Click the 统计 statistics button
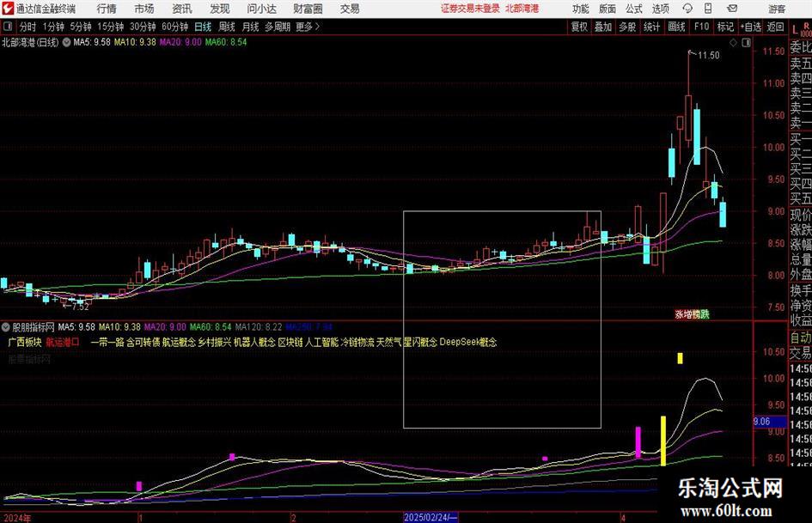Screen dimensions: 812x523 click(651, 27)
